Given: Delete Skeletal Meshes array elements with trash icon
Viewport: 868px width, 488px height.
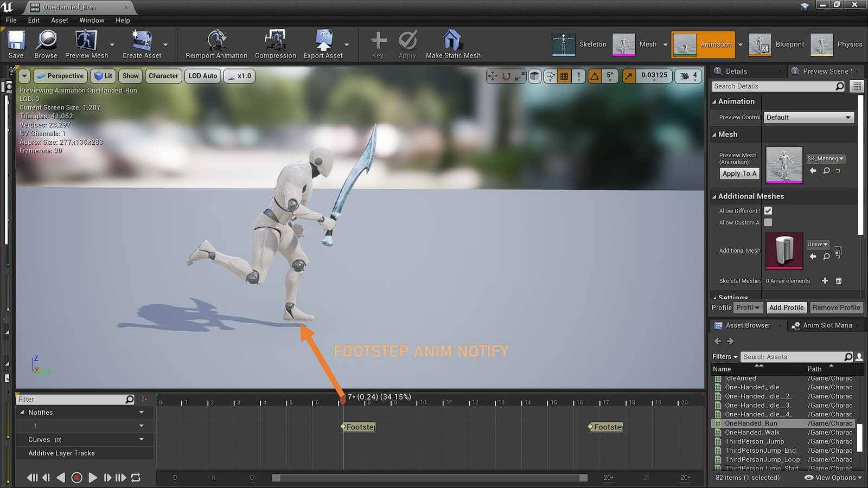Looking at the screenshot, I should coord(839,281).
